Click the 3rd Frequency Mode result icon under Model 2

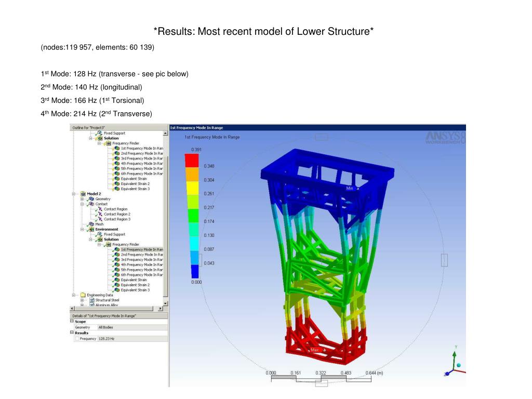117,260
